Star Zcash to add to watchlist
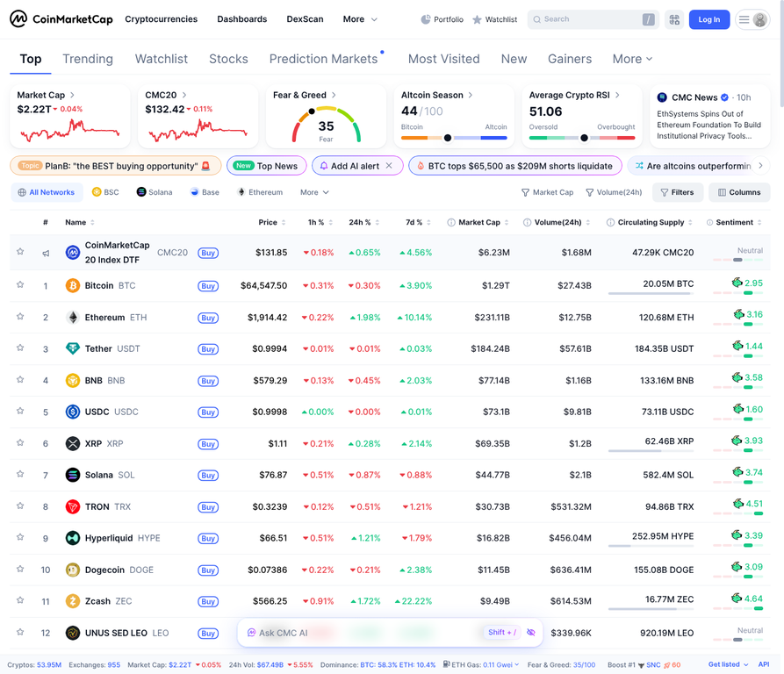 pyautogui.click(x=20, y=600)
